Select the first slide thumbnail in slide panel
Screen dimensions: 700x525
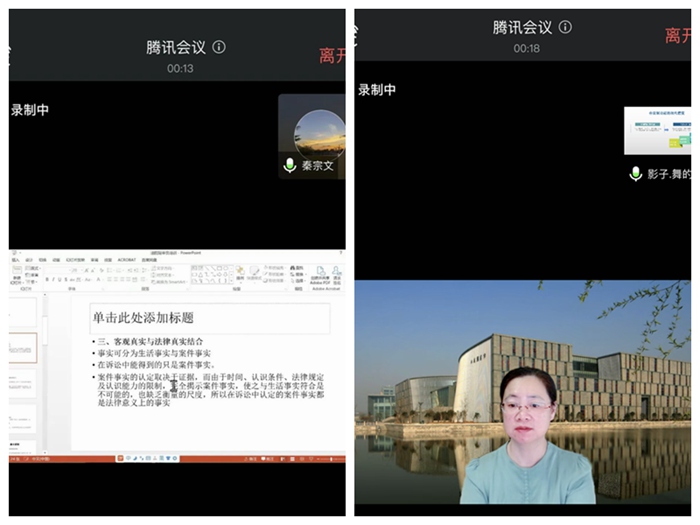(23, 311)
